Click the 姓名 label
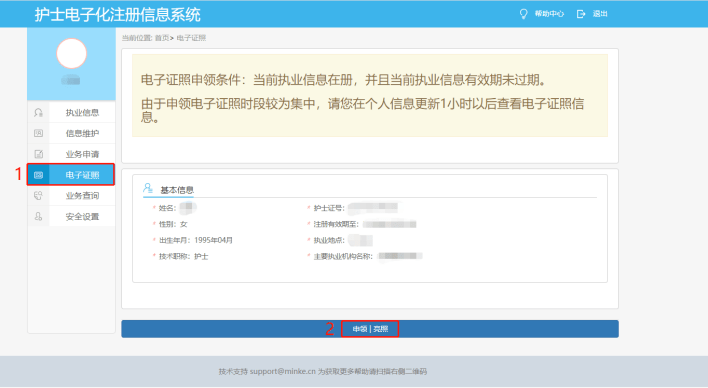Image resolution: width=708 pixels, height=388 pixels. (167, 208)
